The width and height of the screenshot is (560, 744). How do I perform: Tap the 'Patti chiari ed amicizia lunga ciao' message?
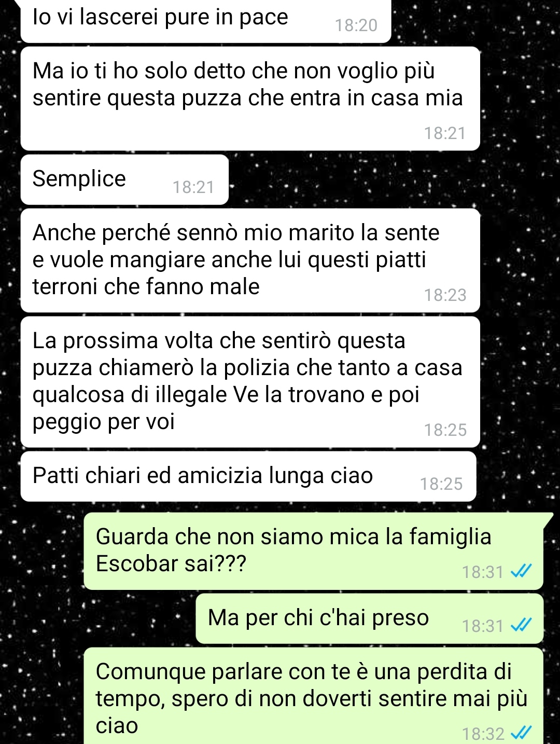248,476
